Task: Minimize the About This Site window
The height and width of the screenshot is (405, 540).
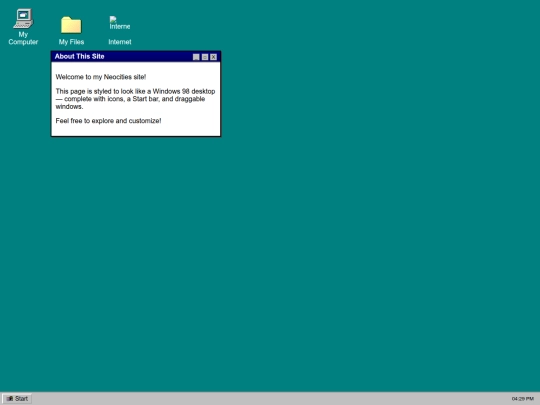Action: pyautogui.click(x=196, y=57)
